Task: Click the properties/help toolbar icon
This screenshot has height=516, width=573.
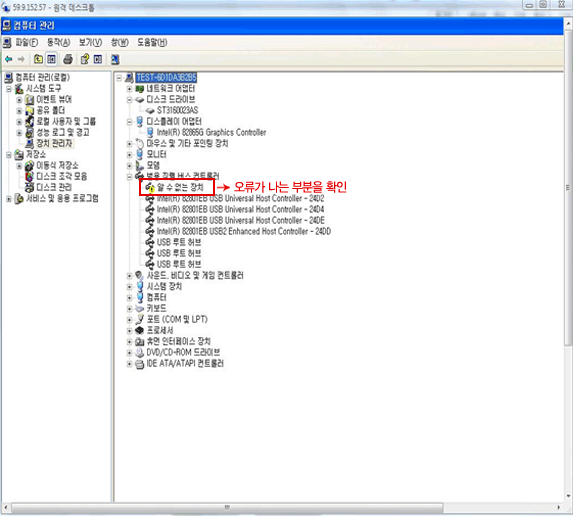Action: tap(85, 59)
